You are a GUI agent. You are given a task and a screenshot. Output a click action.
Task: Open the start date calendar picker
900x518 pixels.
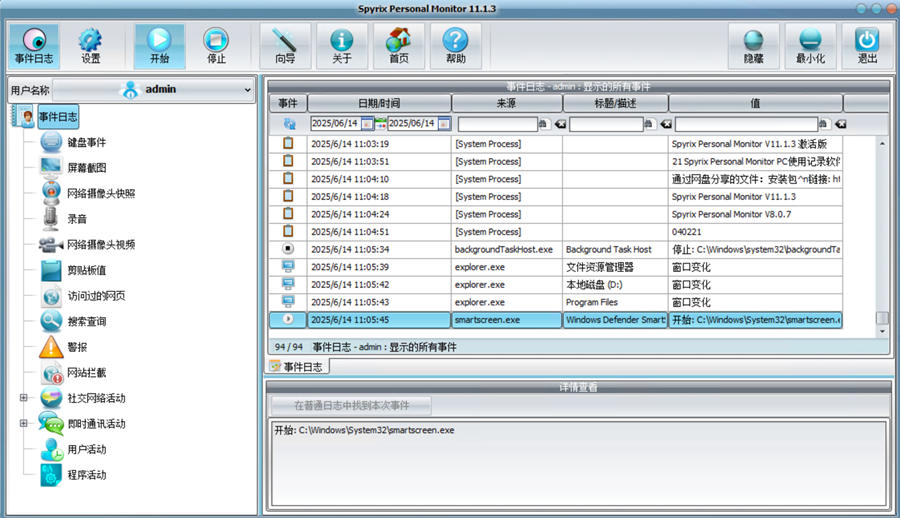pyautogui.click(x=366, y=123)
